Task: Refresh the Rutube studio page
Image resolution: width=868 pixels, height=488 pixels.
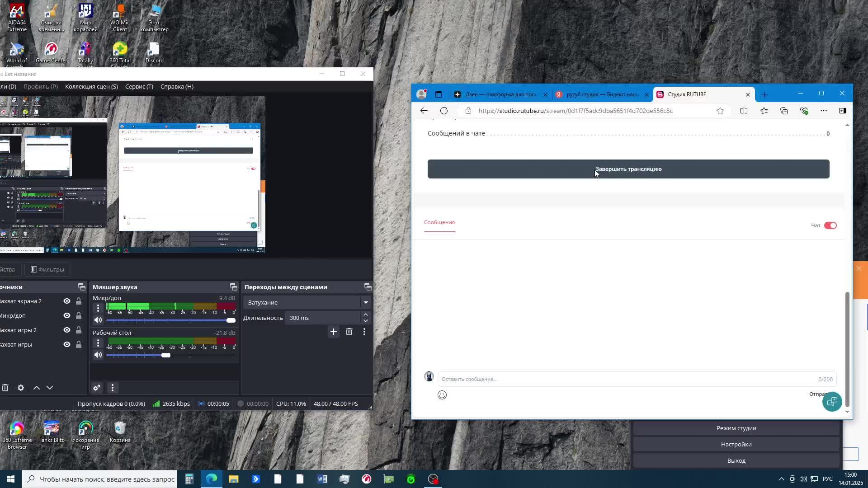Action: [x=444, y=111]
